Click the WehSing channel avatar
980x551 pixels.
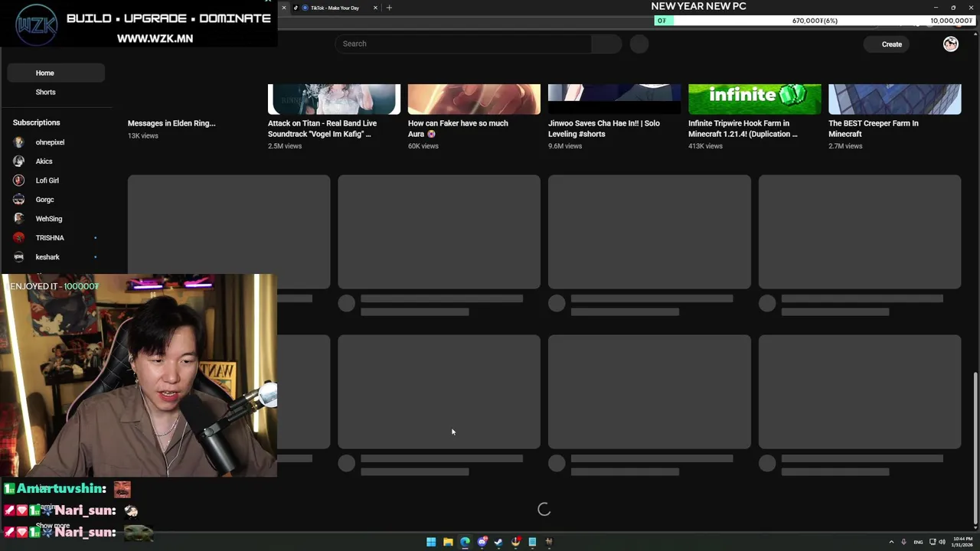tap(18, 219)
